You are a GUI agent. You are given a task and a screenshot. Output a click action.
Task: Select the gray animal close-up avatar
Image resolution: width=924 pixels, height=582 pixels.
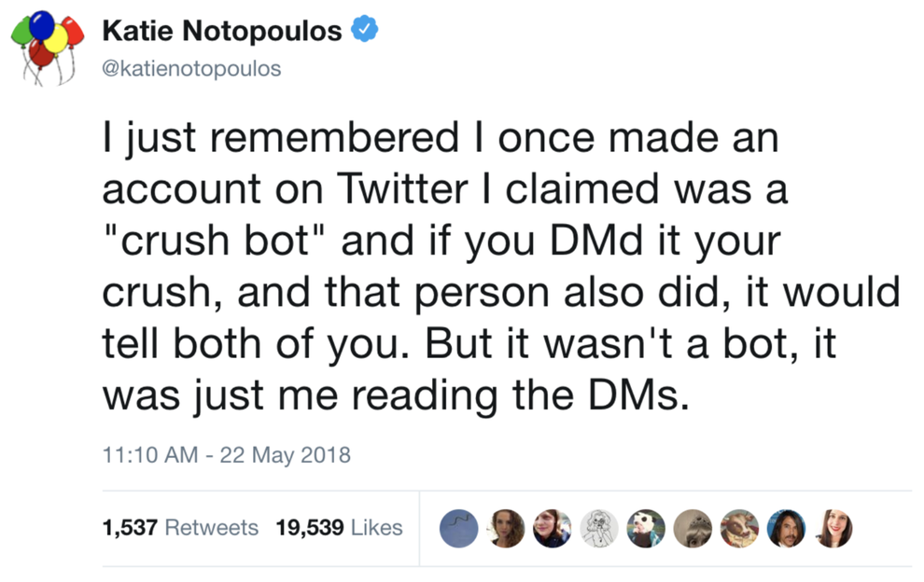692,528
